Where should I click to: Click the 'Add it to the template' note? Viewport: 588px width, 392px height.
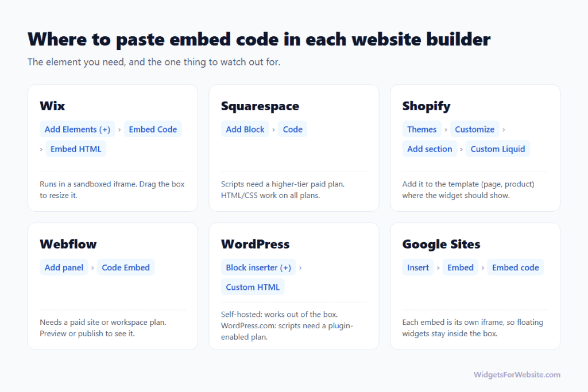coord(469,189)
